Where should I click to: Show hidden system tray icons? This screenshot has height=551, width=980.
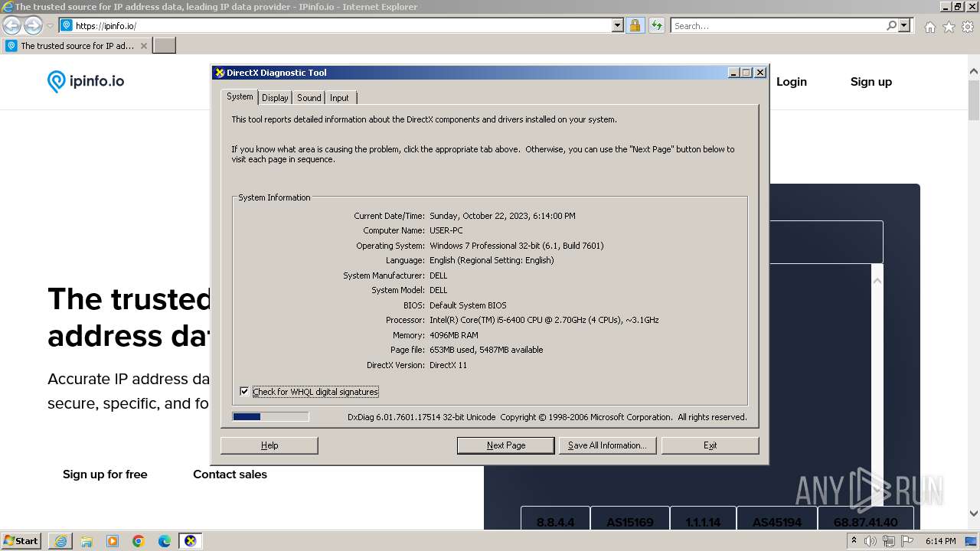pos(854,541)
